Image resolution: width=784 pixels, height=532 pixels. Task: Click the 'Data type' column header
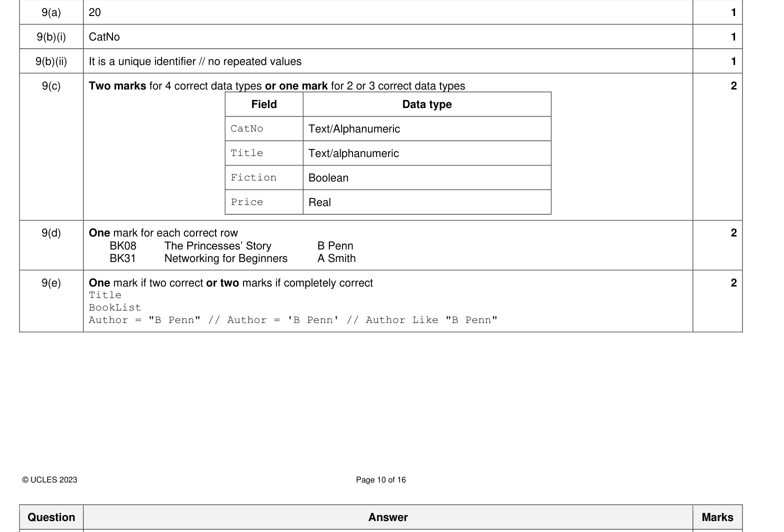click(x=427, y=104)
